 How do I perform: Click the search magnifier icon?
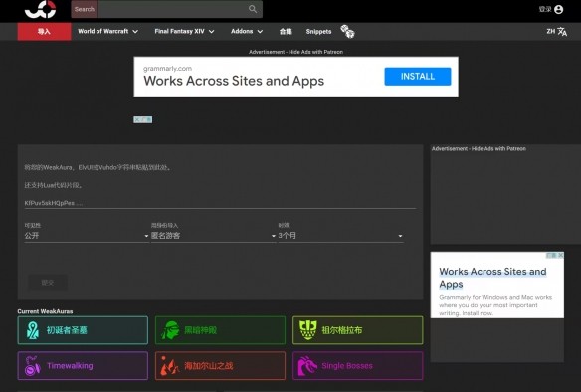[253, 9]
